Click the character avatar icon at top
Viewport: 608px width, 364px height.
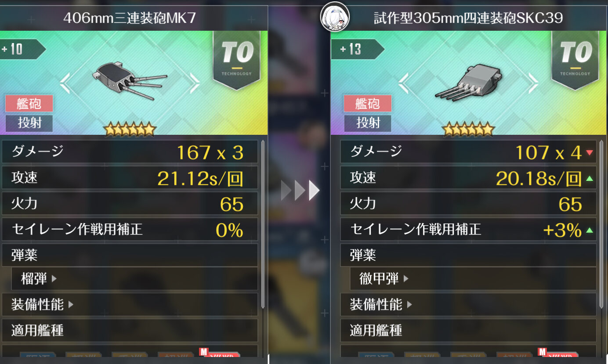335,17
